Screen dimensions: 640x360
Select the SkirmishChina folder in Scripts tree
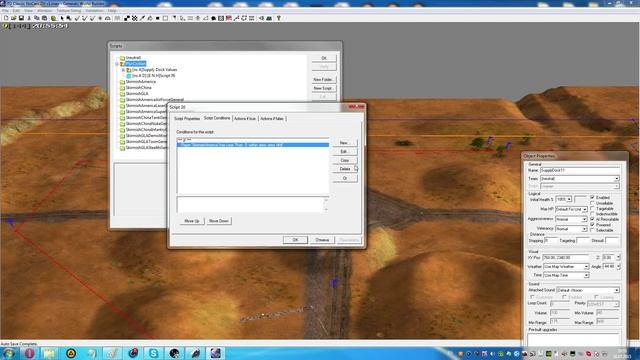(138, 88)
